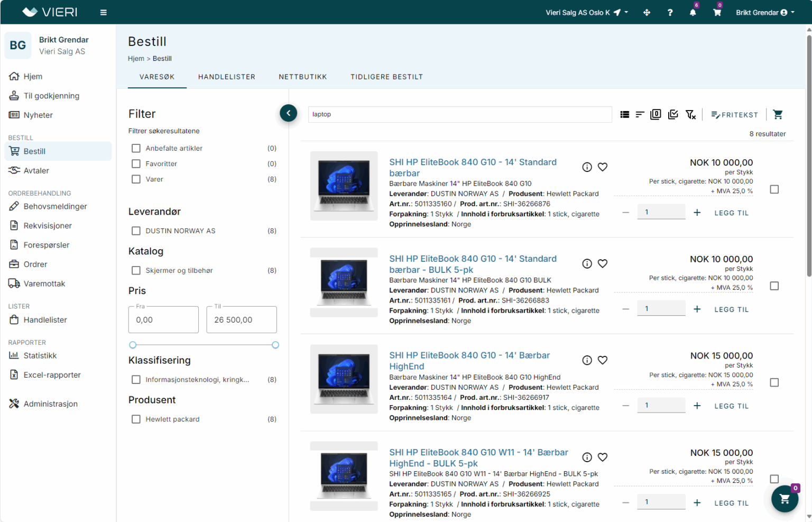Switch results to list view icon
Viewport: 812px width, 522px height.
624,114
